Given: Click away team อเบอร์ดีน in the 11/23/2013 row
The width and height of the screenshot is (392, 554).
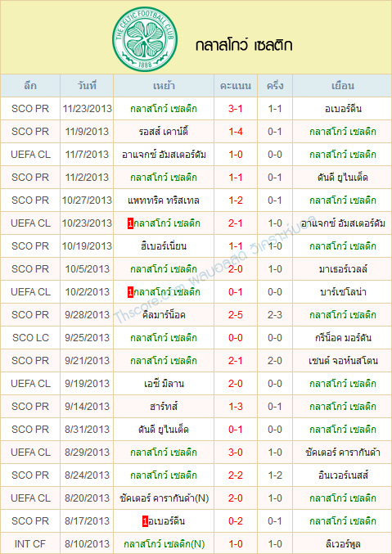Looking at the screenshot, I should coord(343,109).
